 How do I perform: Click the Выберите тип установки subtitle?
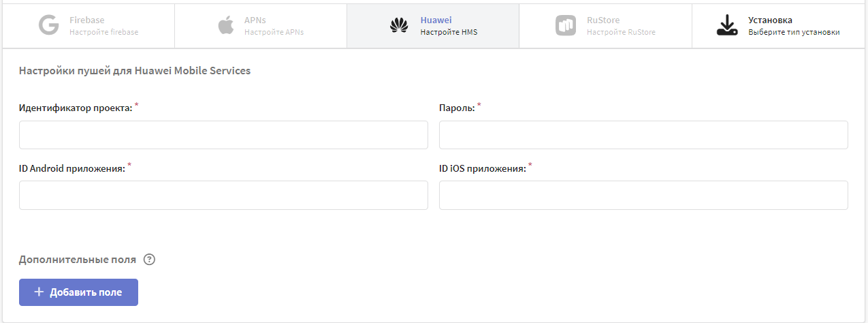pos(794,32)
